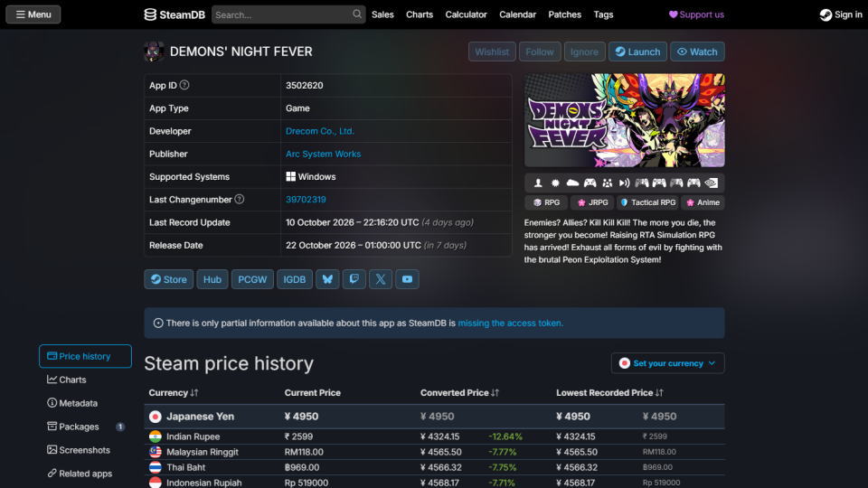Select the Packages sidebar tab
Screen dimensions: 868x488
(x=85, y=427)
